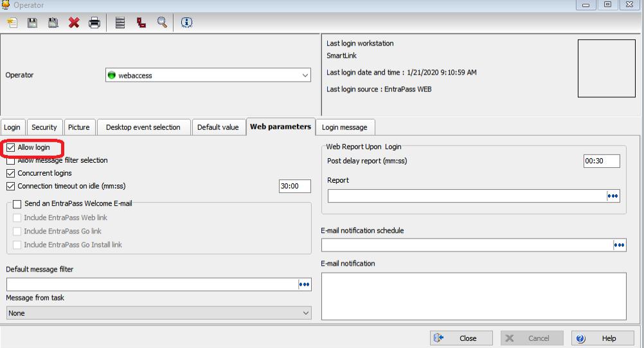Enable Allow message filter selection
The height and width of the screenshot is (348, 644).
[x=10, y=161]
